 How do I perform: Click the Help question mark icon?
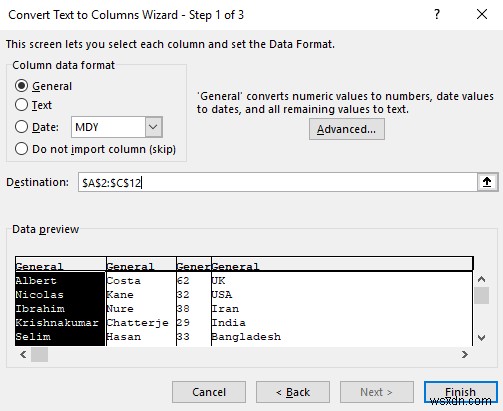(x=437, y=14)
